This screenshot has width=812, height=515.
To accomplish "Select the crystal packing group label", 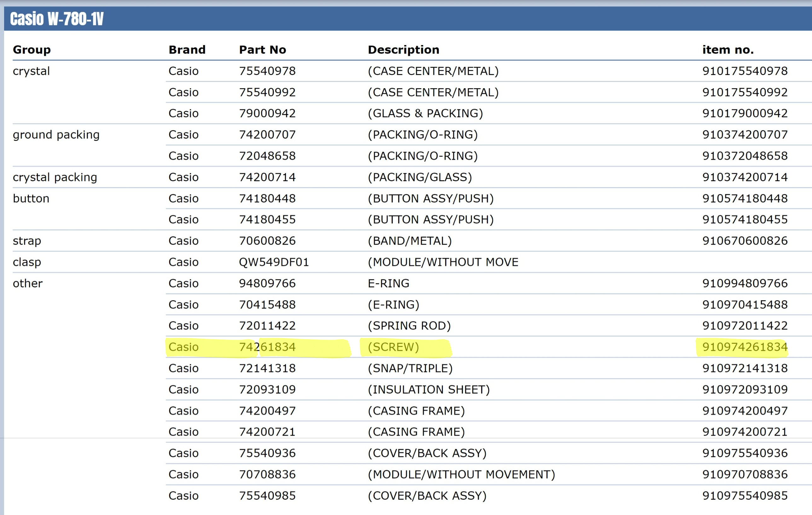I will tap(55, 178).
